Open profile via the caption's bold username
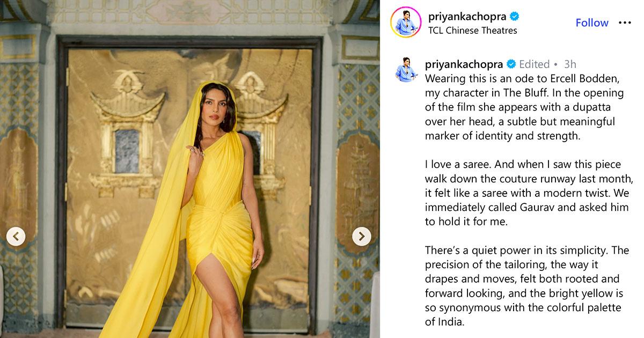Image resolution: width=644 pixels, height=338 pixels. pyautogui.click(x=464, y=64)
